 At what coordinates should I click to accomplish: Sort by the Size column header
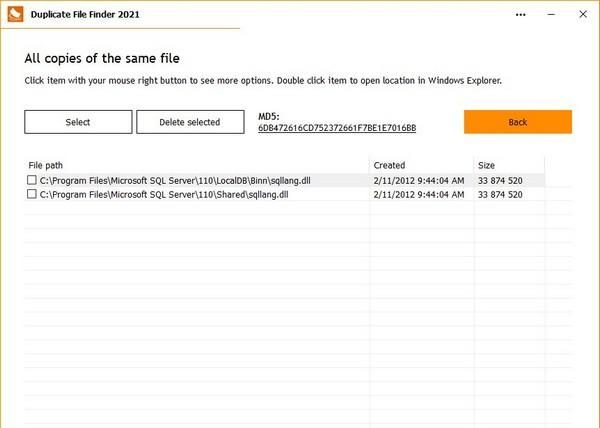click(509, 165)
